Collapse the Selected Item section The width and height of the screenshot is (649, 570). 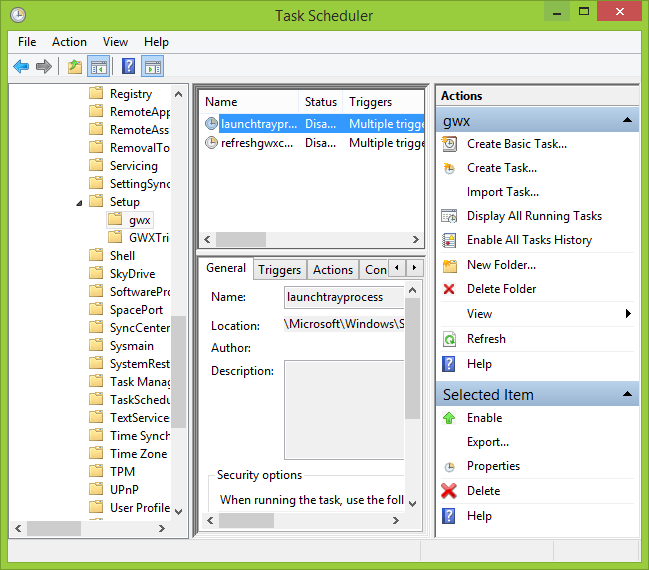click(x=627, y=394)
